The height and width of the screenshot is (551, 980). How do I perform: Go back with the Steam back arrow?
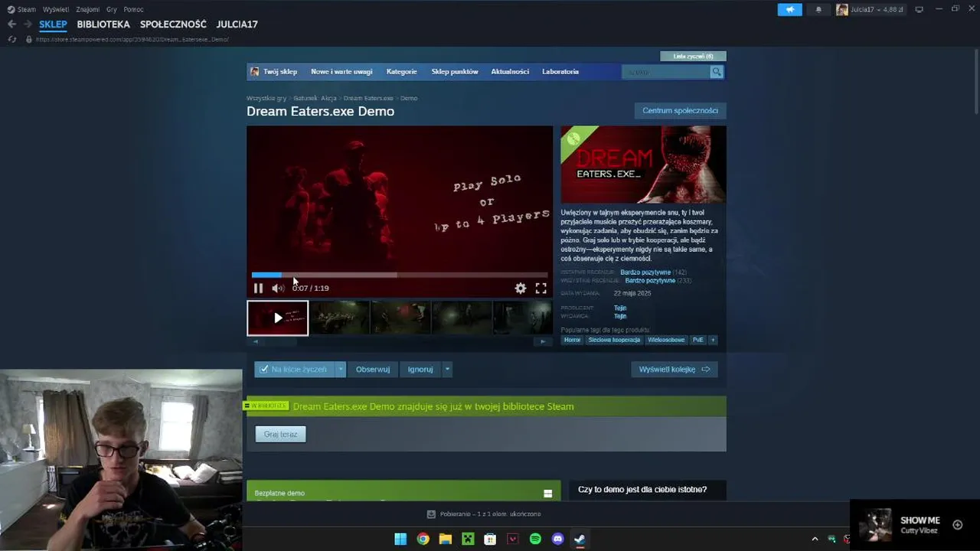click(11, 24)
